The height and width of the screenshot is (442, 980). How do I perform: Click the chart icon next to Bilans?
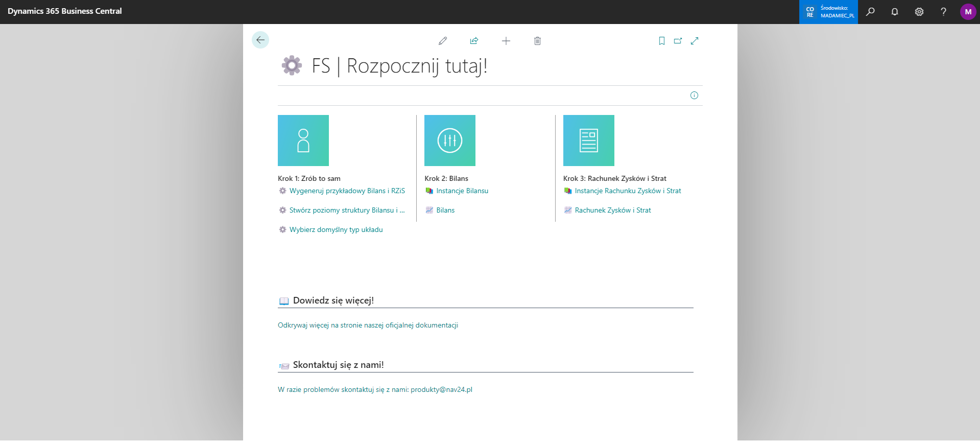(x=429, y=210)
